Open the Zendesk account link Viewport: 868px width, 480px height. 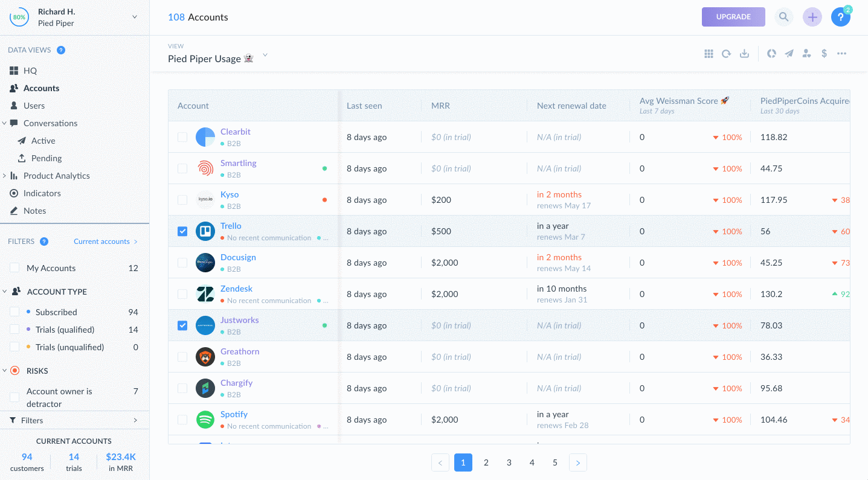[x=236, y=289]
